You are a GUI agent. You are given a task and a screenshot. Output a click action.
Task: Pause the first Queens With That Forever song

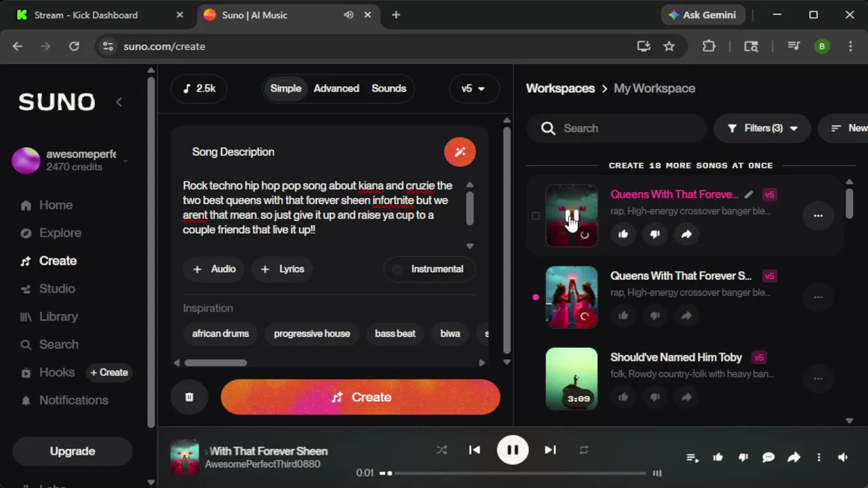coord(572,216)
